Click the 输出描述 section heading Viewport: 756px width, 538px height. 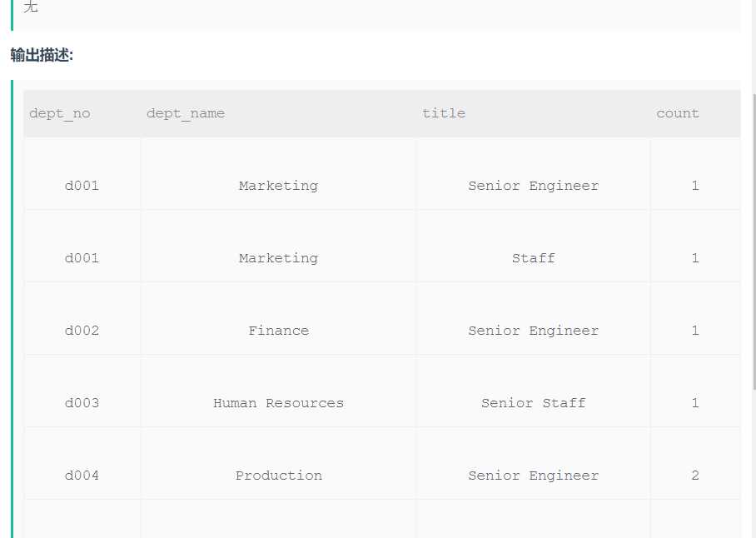(42, 56)
